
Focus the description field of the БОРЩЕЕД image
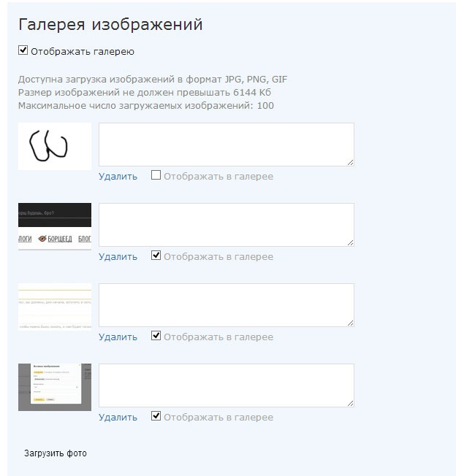click(x=227, y=225)
